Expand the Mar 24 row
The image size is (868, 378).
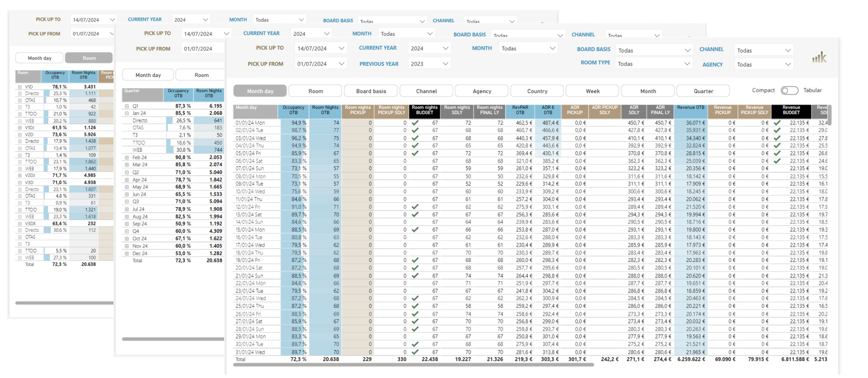click(x=127, y=165)
